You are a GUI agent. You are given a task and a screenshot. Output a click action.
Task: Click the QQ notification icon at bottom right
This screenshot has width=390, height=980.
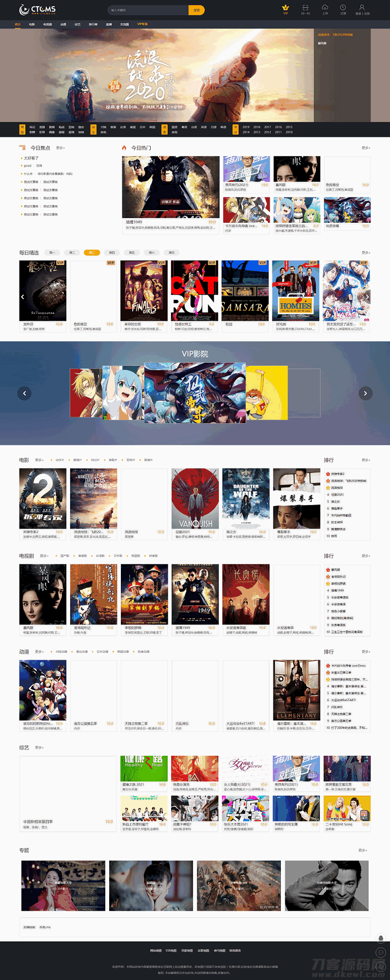pos(381,938)
